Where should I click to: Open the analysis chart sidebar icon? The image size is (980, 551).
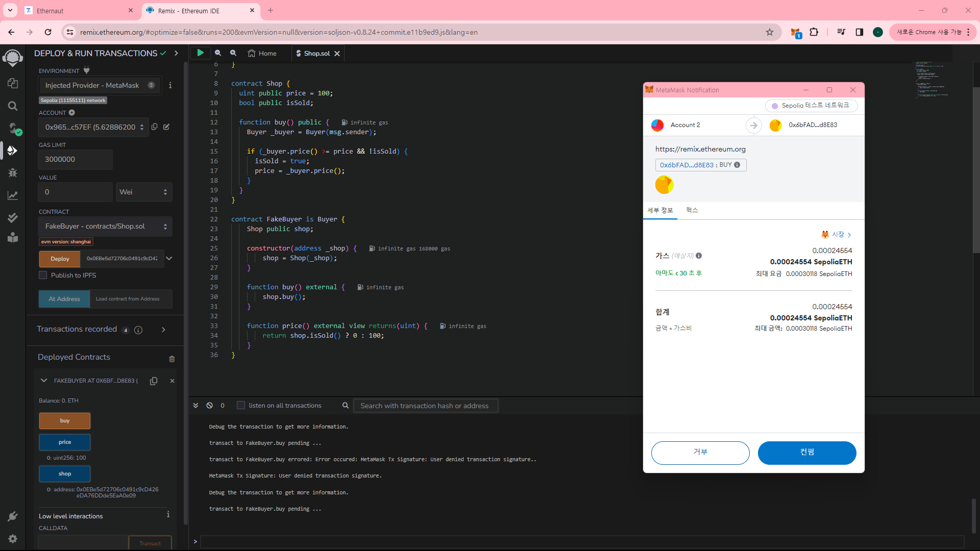tap(13, 195)
